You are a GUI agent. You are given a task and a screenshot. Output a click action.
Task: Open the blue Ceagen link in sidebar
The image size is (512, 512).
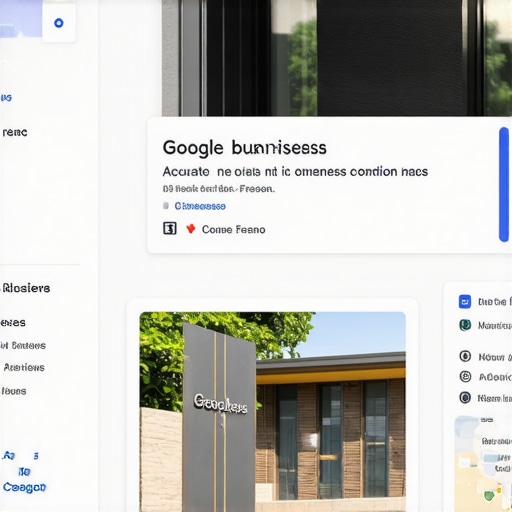click(24, 487)
